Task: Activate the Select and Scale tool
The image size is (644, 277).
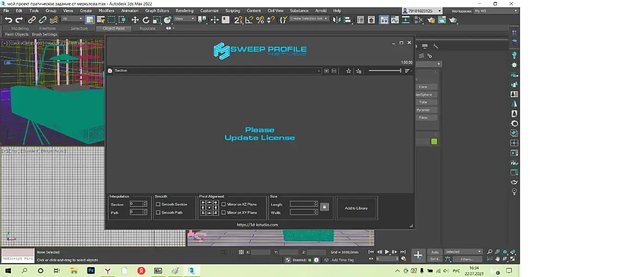Action: point(157,20)
